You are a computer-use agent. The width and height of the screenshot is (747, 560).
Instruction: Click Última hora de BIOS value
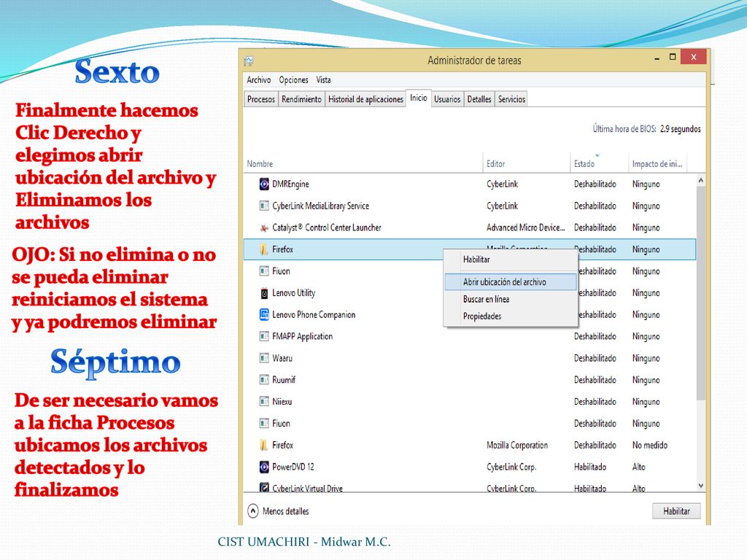[x=681, y=128]
